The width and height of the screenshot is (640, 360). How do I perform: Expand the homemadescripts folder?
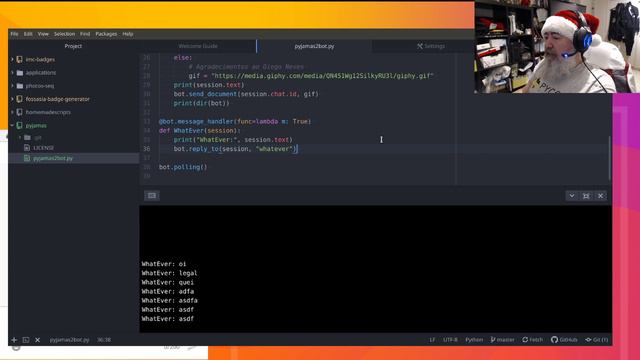(x=12, y=112)
